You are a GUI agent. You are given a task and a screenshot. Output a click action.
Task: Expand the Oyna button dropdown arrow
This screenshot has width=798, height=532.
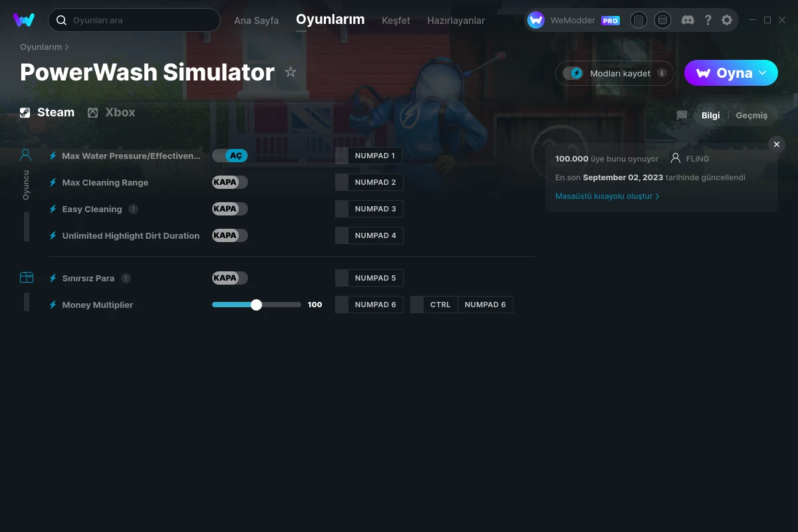(763, 73)
